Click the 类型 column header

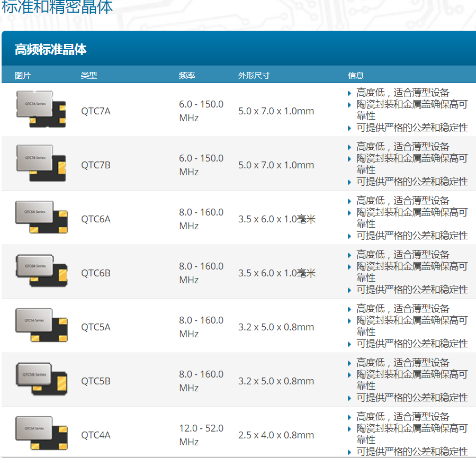pyautogui.click(x=89, y=76)
